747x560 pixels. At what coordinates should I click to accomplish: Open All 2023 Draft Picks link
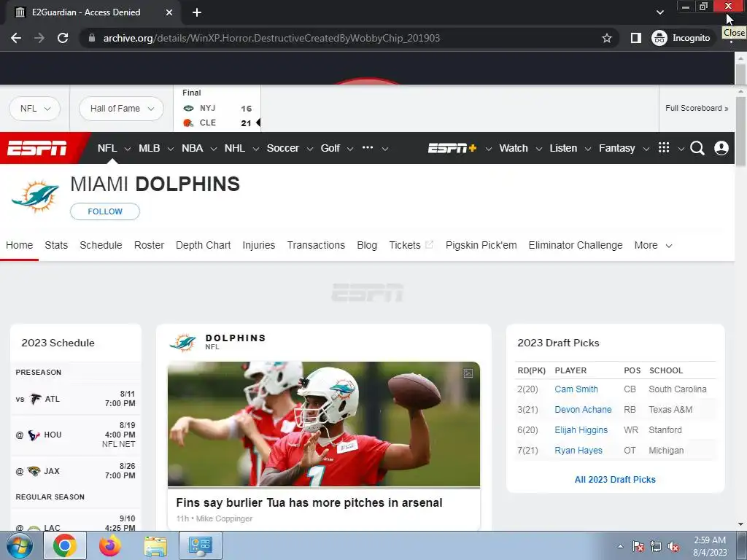coord(615,480)
